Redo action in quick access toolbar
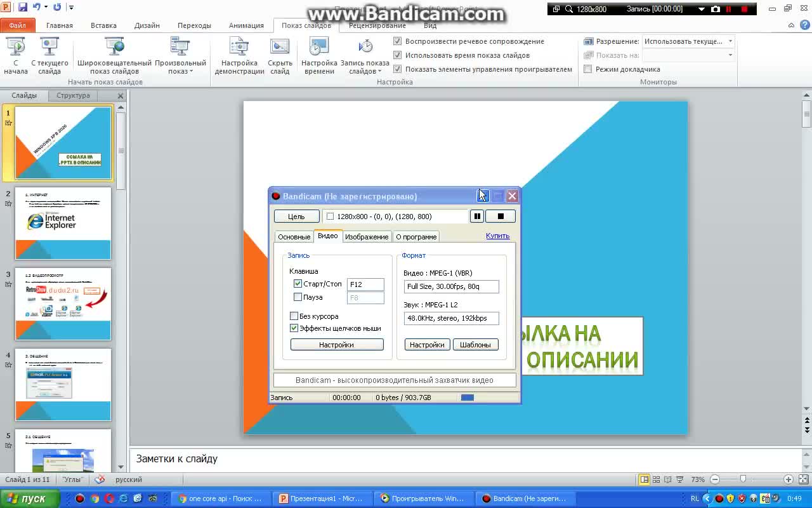Screen dimensions: 812x508 [57, 8]
